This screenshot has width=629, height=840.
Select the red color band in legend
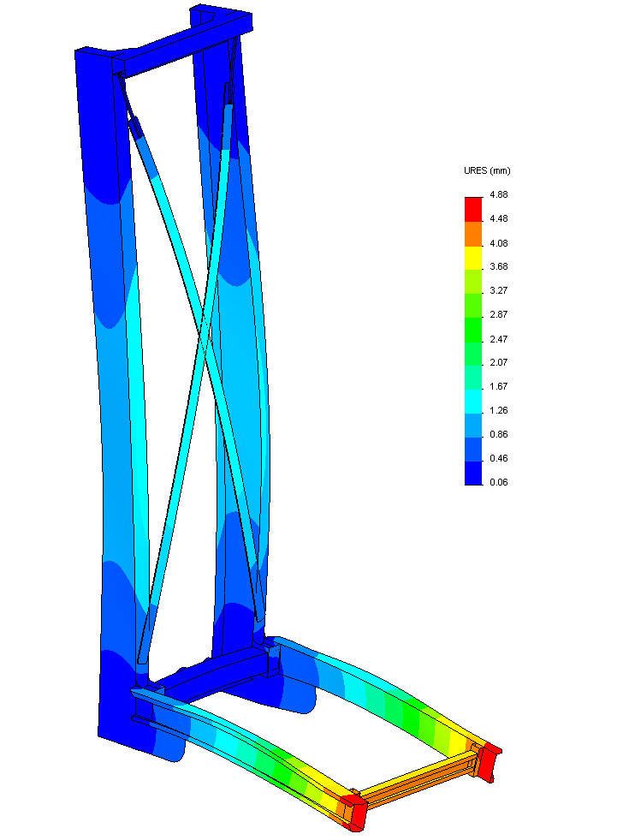pyautogui.click(x=473, y=210)
